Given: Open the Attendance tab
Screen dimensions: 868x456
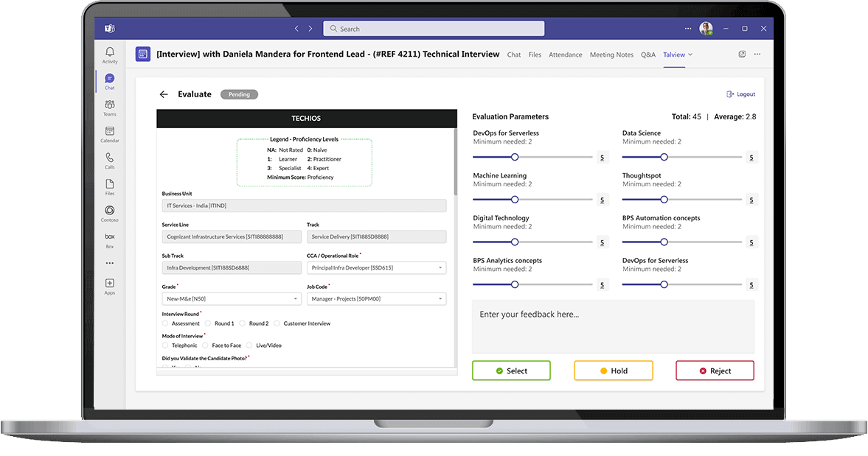Looking at the screenshot, I should point(565,55).
